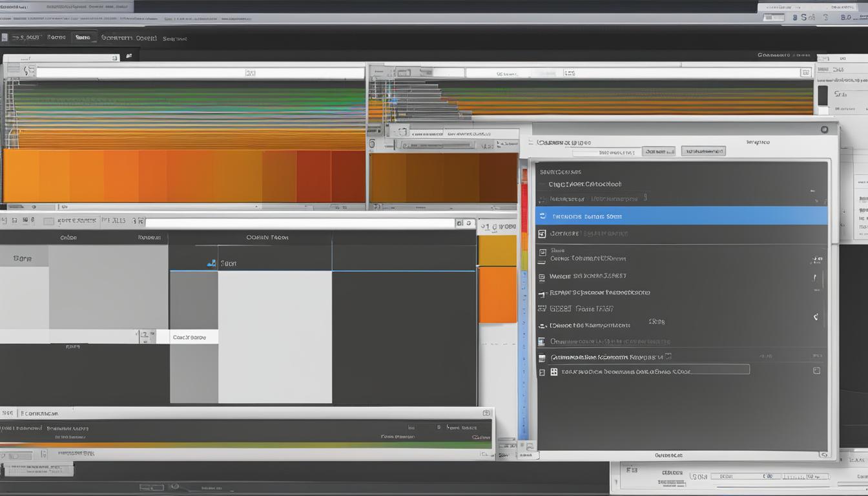Screen dimensions: 868x496
Task: Click the small icon at the bottom panel's right edge
Action: click(x=486, y=412)
